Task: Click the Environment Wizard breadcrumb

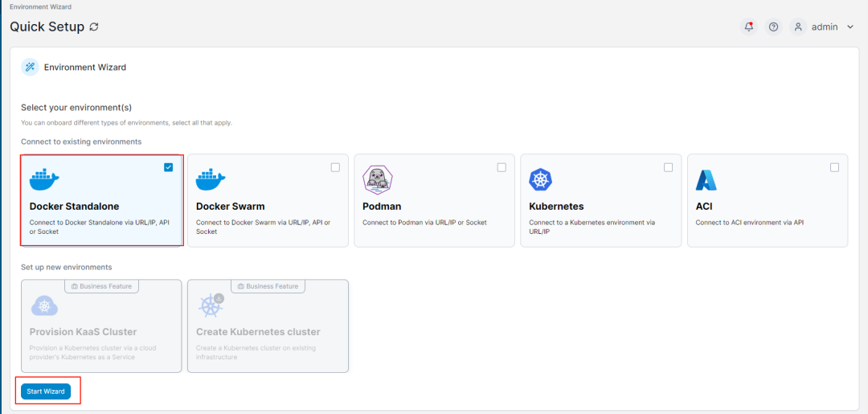Action: point(40,7)
